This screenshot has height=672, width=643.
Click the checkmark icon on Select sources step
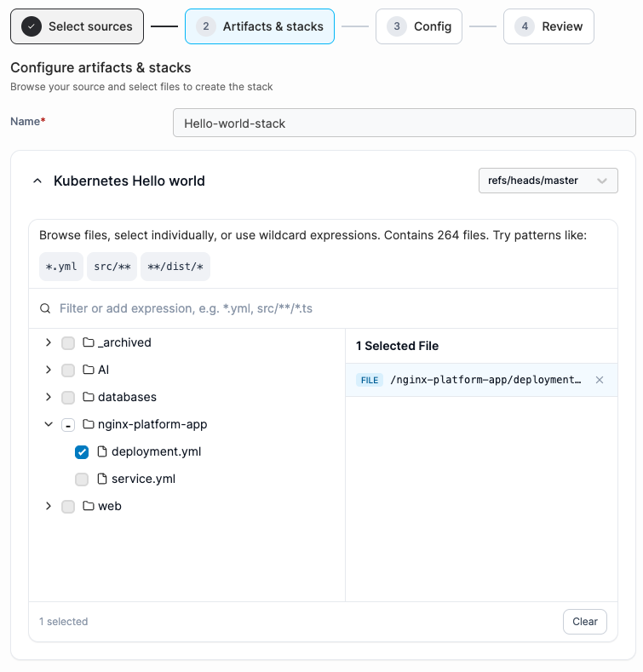pyautogui.click(x=32, y=26)
